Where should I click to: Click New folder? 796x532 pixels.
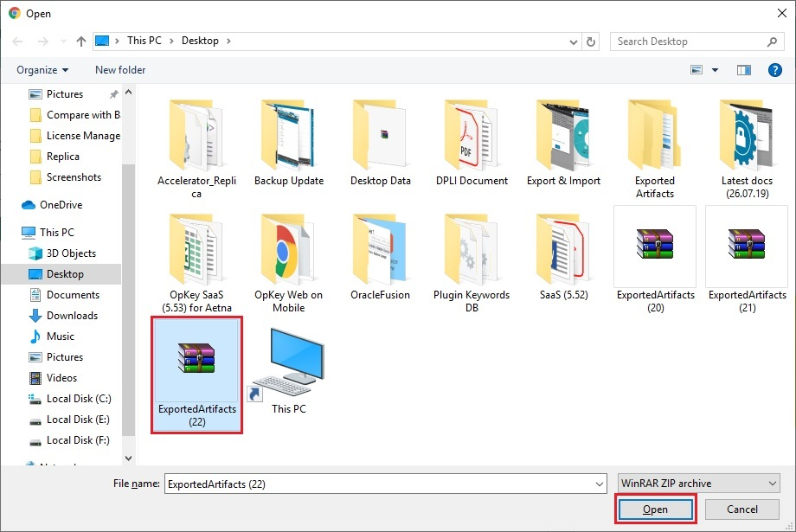120,70
